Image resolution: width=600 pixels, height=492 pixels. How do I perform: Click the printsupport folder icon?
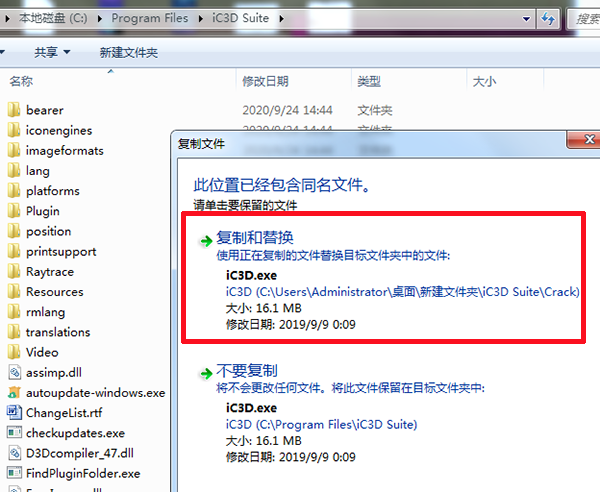coord(14,251)
